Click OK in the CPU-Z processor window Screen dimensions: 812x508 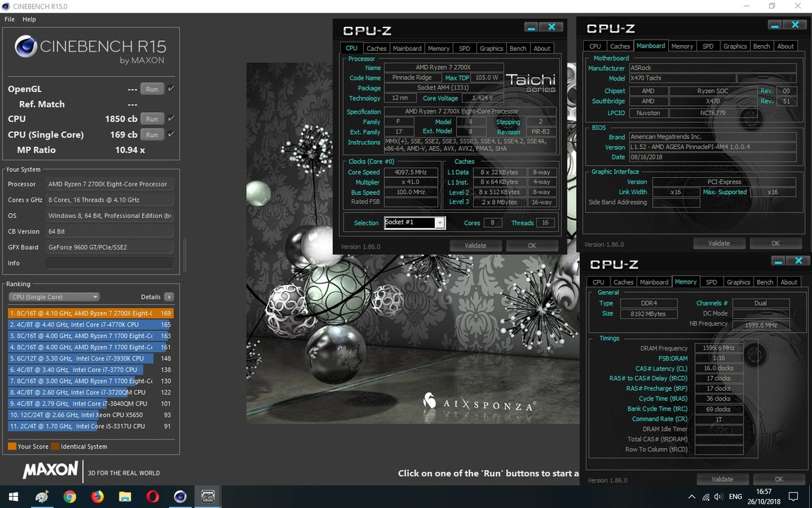(x=532, y=246)
